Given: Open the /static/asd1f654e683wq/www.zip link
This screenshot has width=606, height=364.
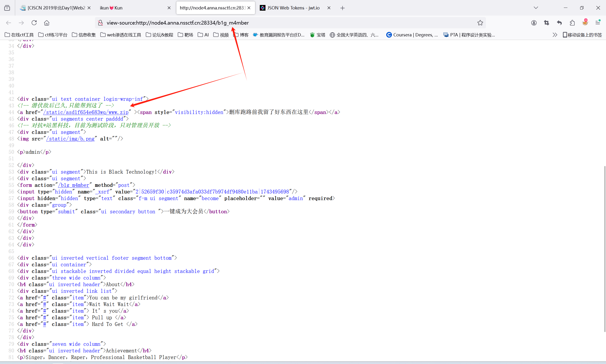Looking at the screenshot, I should click(86, 112).
